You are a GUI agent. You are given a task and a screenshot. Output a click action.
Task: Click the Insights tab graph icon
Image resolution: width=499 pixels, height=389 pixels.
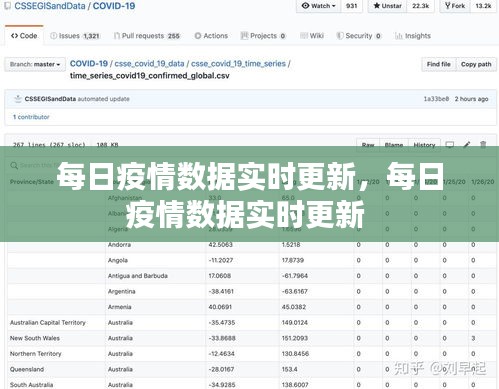[x=398, y=36]
